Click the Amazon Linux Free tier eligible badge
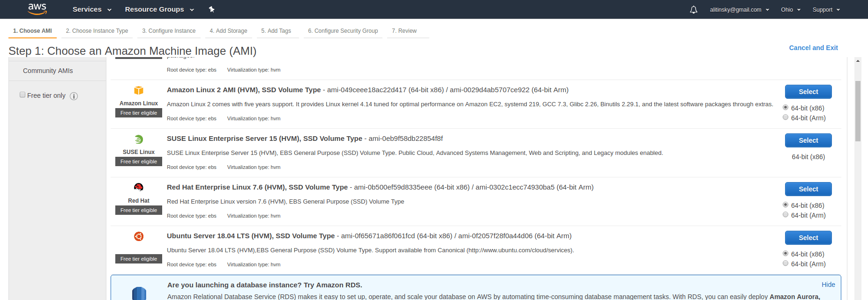The height and width of the screenshot is (300, 868). tap(139, 113)
